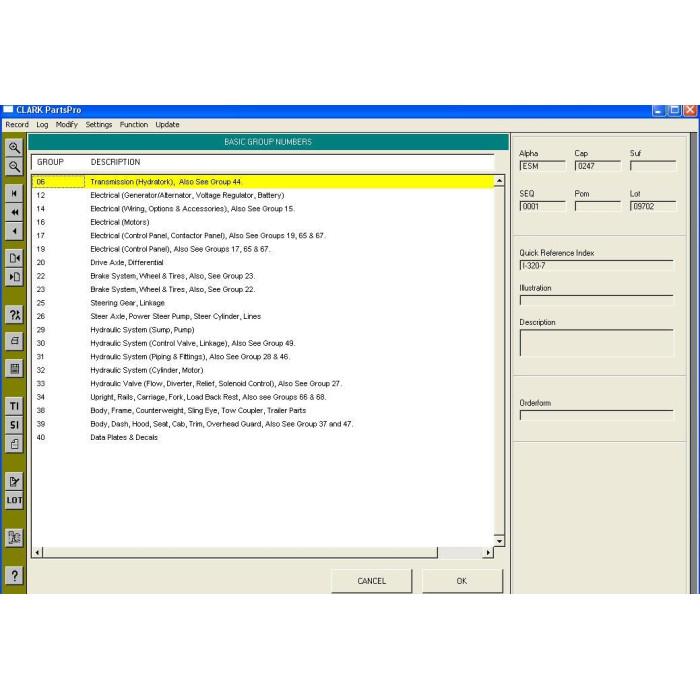Jump to first record icon
The height and width of the screenshot is (700, 700).
(x=14, y=193)
